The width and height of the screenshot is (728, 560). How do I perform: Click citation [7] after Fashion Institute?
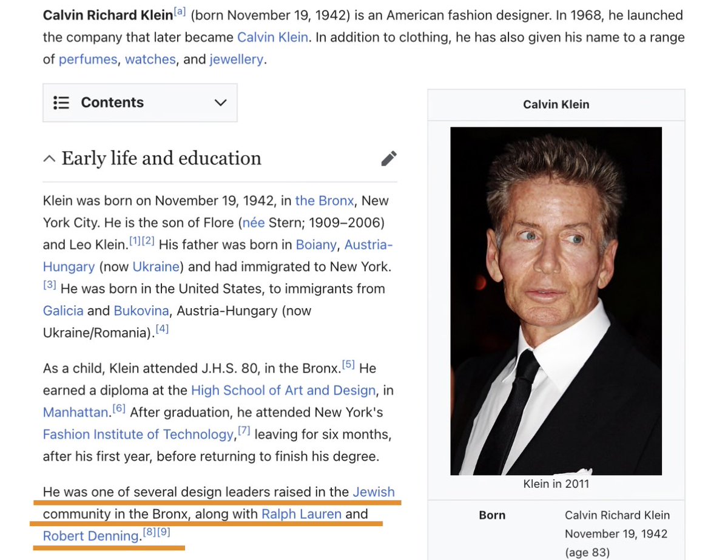coord(244,431)
